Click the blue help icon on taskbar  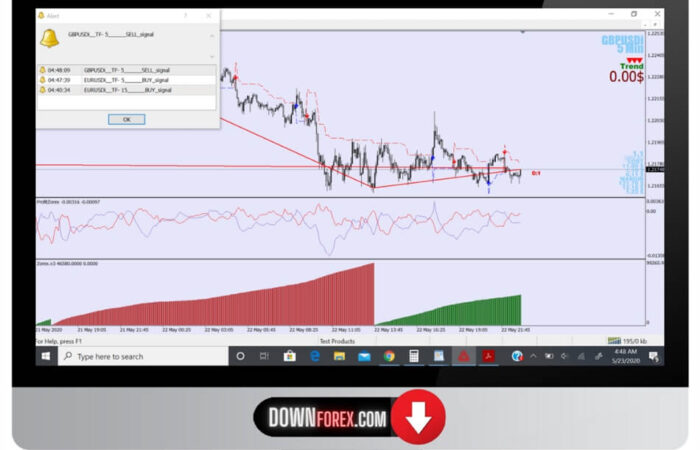click(517, 356)
